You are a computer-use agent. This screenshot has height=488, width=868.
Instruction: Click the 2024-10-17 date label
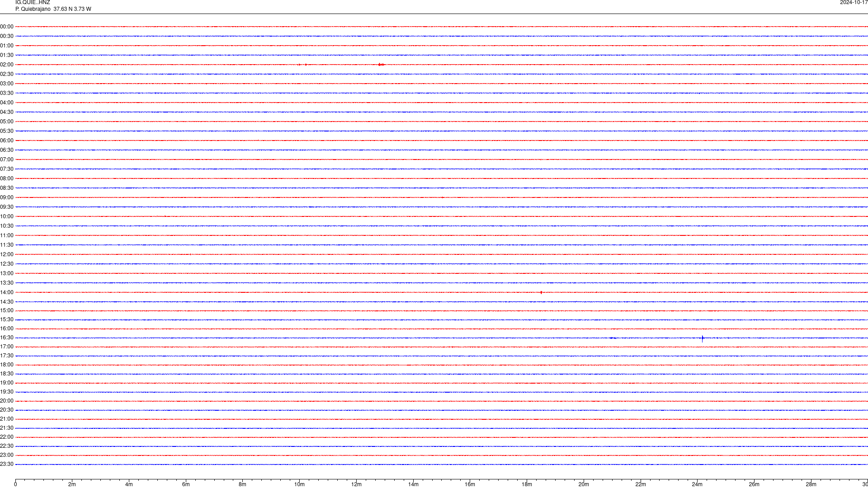click(x=854, y=3)
